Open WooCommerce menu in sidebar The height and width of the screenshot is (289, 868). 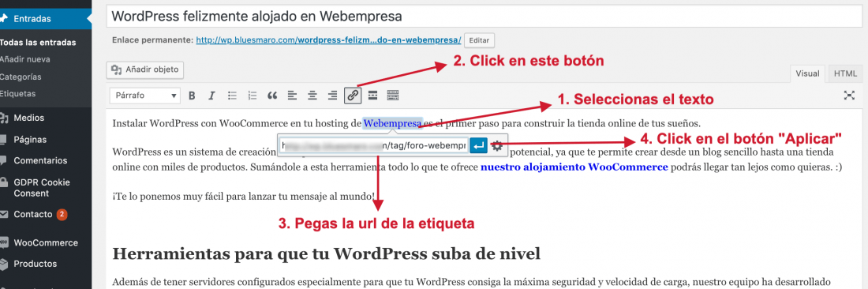click(46, 242)
